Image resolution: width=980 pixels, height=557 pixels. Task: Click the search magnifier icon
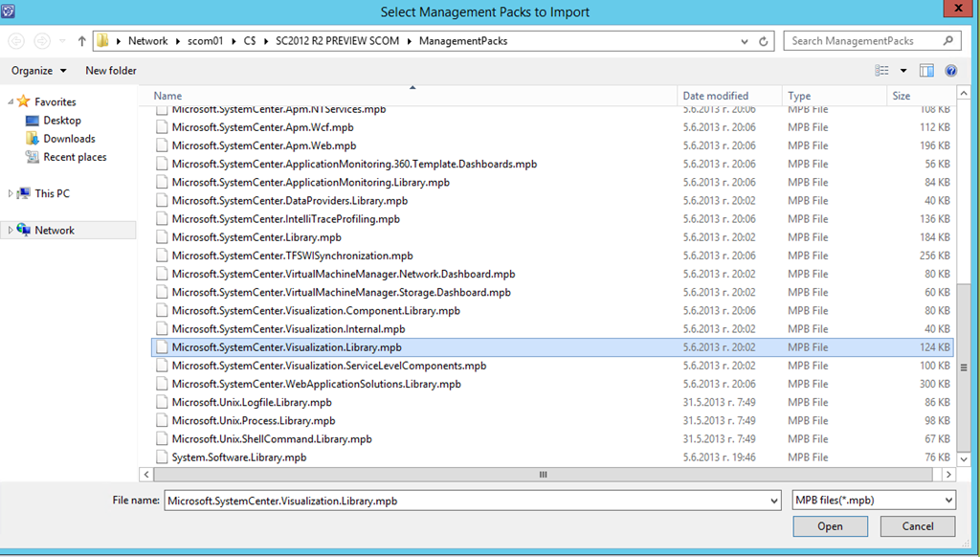pos(948,41)
